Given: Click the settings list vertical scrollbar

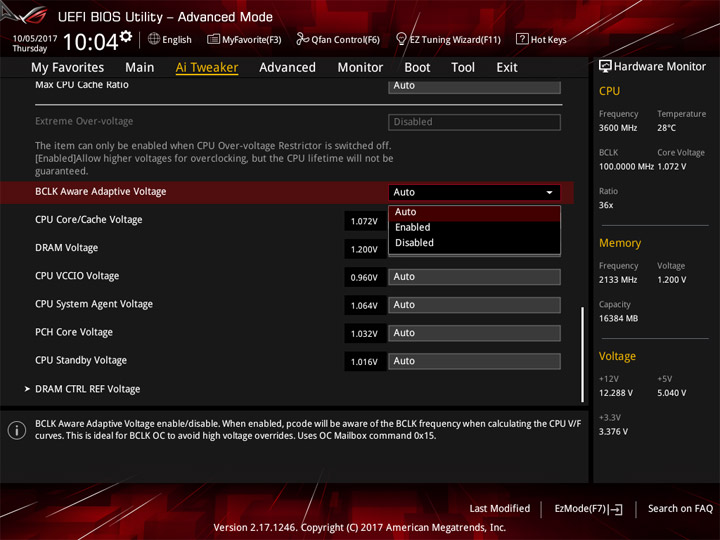Looking at the screenshot, I should pyautogui.click(x=582, y=354).
